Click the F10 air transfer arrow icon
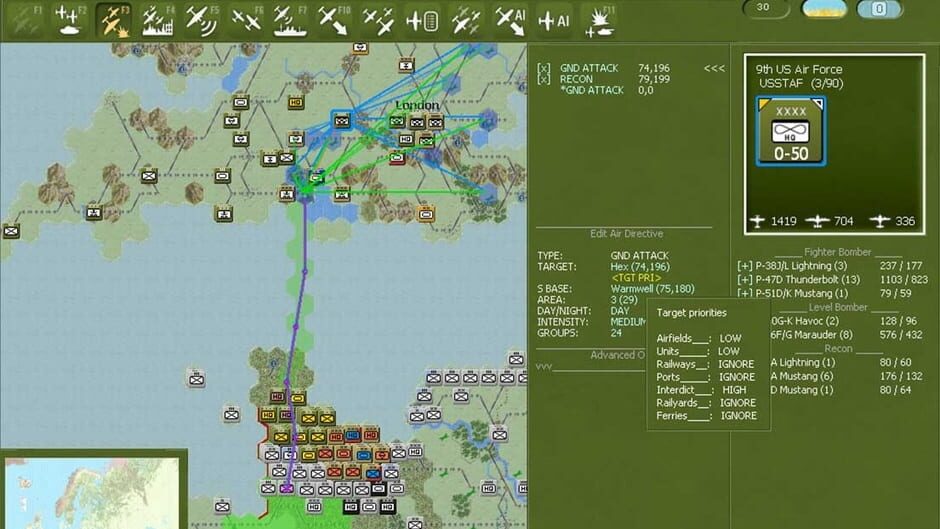 (x=334, y=20)
